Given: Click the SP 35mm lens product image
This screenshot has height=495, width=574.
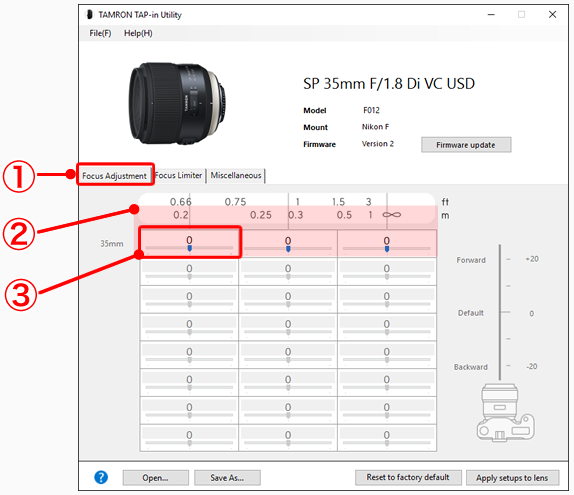Looking at the screenshot, I should pyautogui.click(x=177, y=103).
